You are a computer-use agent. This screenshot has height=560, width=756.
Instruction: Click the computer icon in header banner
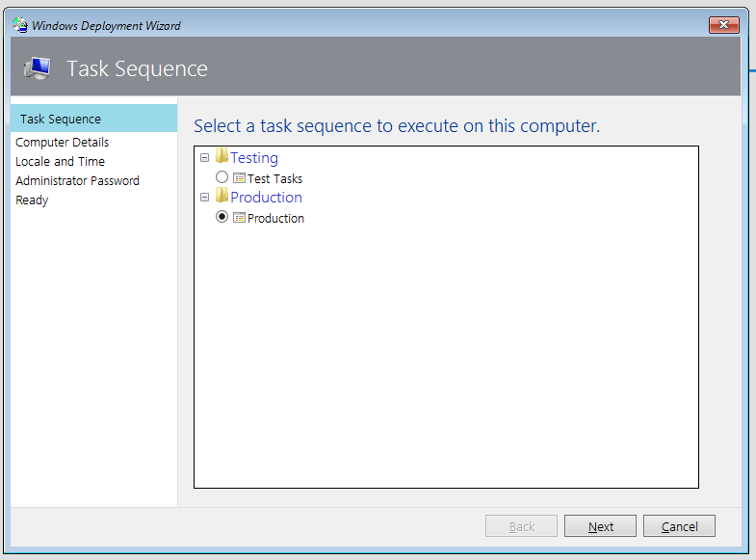[38, 68]
